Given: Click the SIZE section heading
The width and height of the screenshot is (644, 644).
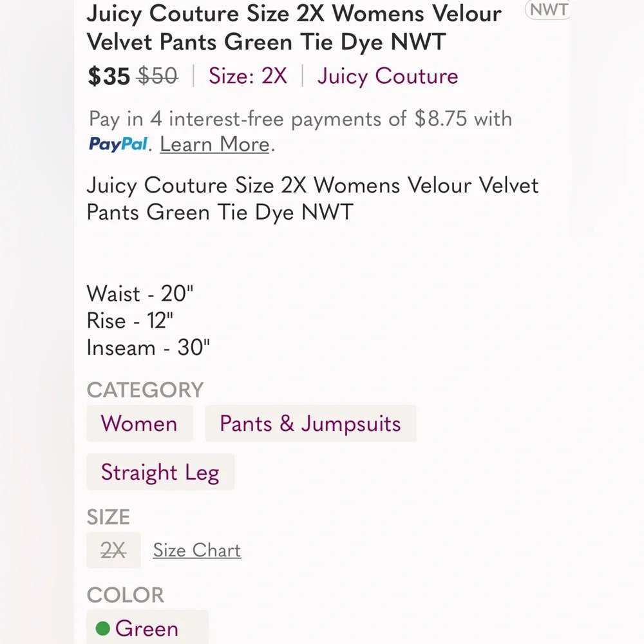Looking at the screenshot, I should coord(109,517).
